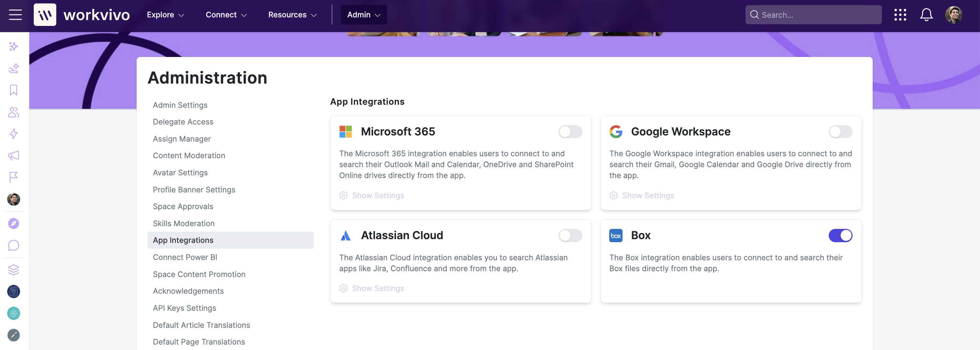980x350 pixels.
Task: Go to Assign Manager
Action: pos(182,139)
